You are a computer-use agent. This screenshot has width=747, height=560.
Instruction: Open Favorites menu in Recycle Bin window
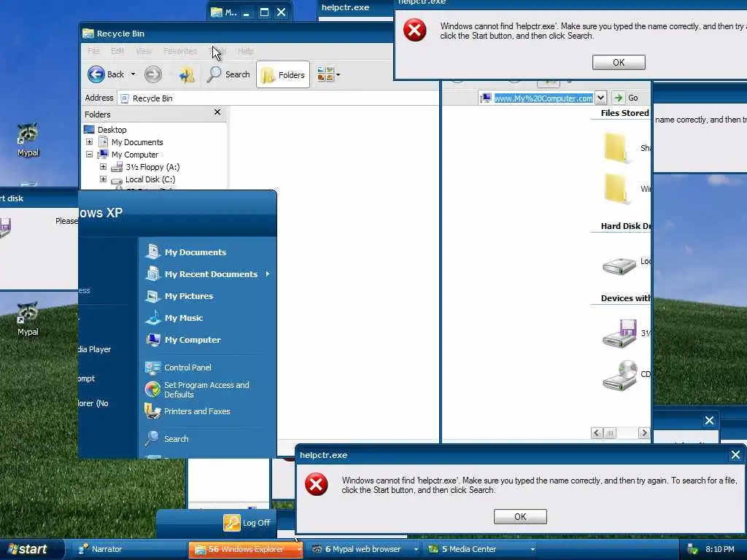point(180,51)
